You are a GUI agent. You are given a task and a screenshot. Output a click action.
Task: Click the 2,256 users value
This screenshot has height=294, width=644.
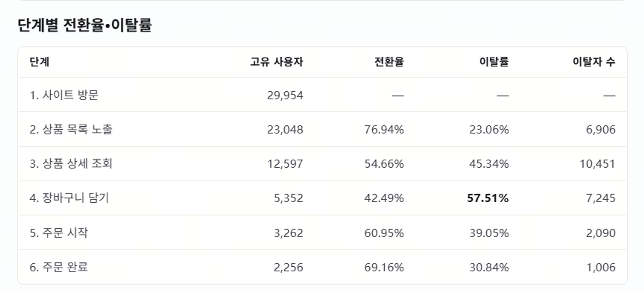288,267
